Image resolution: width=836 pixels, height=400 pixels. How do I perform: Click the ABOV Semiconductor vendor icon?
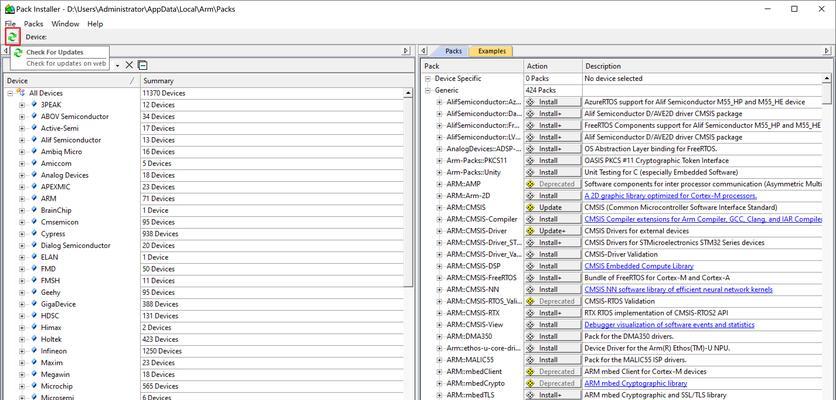click(34, 116)
